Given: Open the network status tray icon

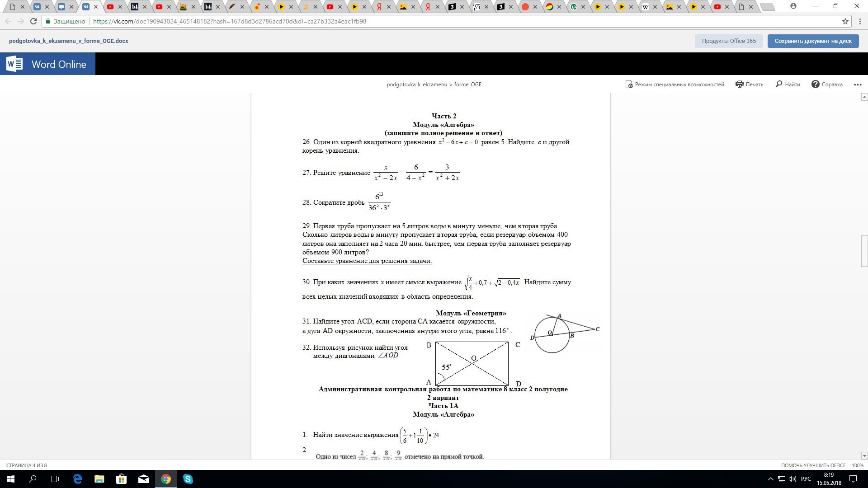Looking at the screenshot, I should (x=781, y=479).
